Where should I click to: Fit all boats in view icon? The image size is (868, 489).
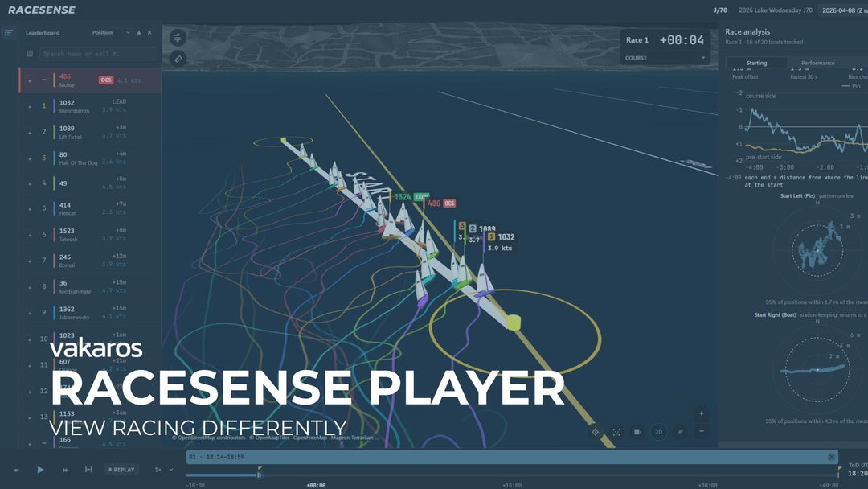pyautogui.click(x=616, y=432)
